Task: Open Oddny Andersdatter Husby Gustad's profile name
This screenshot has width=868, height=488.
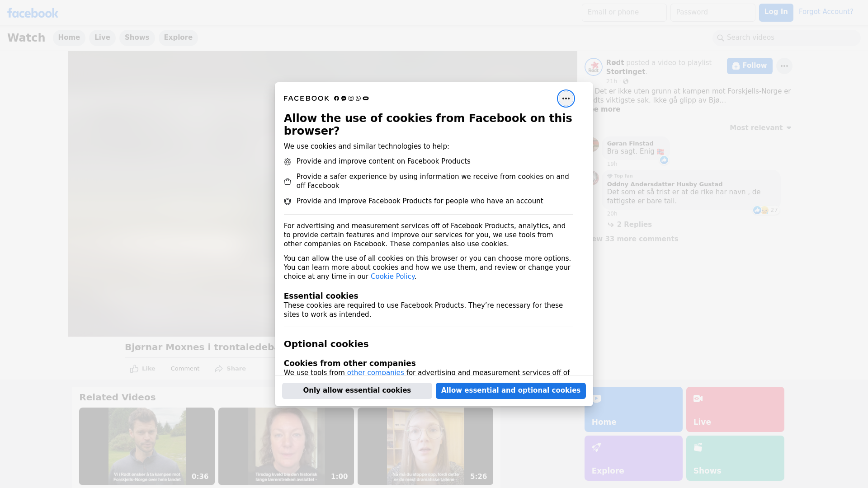Action: [665, 184]
